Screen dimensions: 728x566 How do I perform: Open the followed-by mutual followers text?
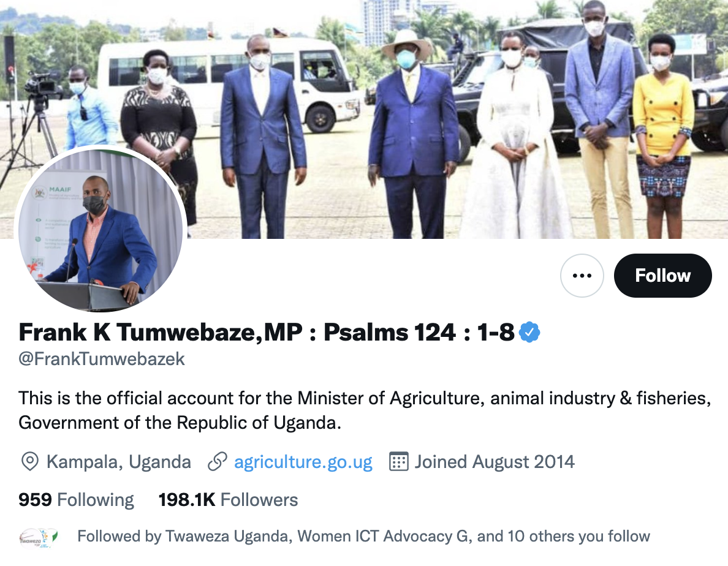[363, 537]
